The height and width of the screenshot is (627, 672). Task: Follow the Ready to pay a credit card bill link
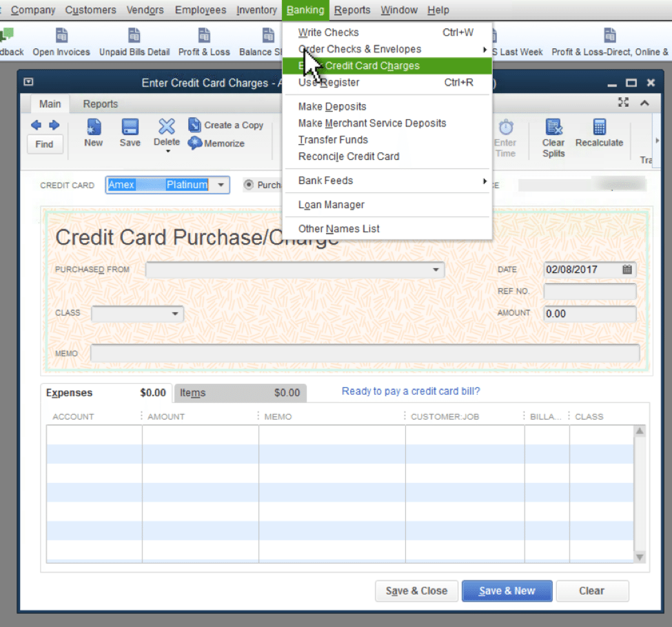click(x=410, y=391)
